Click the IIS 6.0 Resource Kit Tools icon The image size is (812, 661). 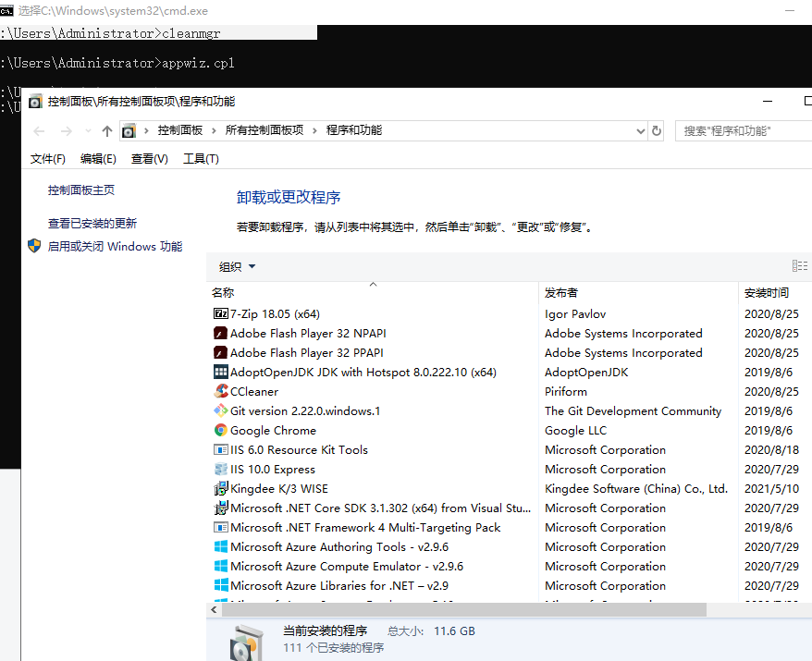tap(221, 449)
